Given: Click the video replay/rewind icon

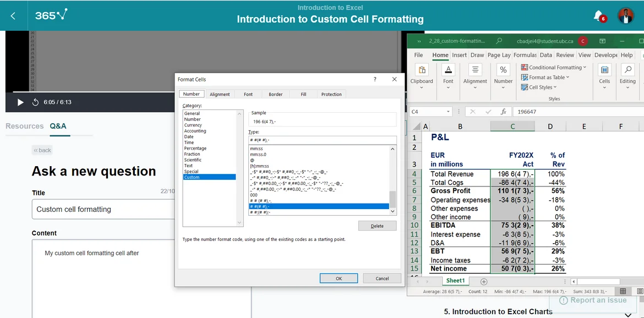Looking at the screenshot, I should coord(36,102).
